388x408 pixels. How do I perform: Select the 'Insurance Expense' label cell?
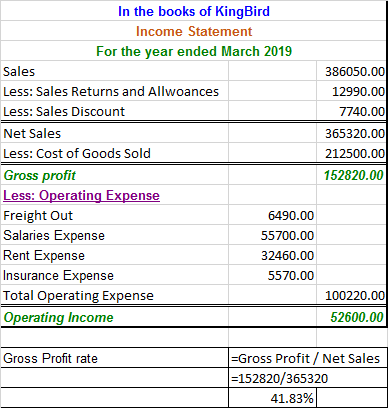115,275
